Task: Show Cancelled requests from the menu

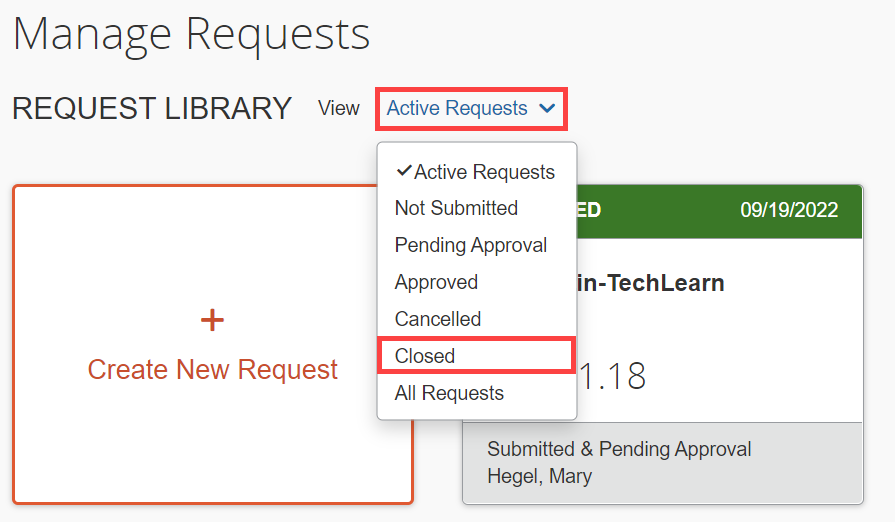Action: pyautogui.click(x=438, y=319)
